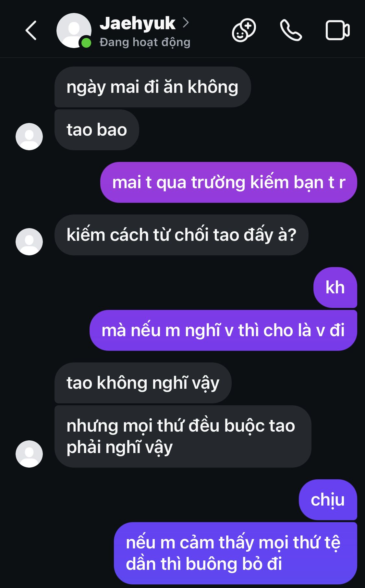Tap the green online status dot
The image size is (365, 588).
point(86,43)
